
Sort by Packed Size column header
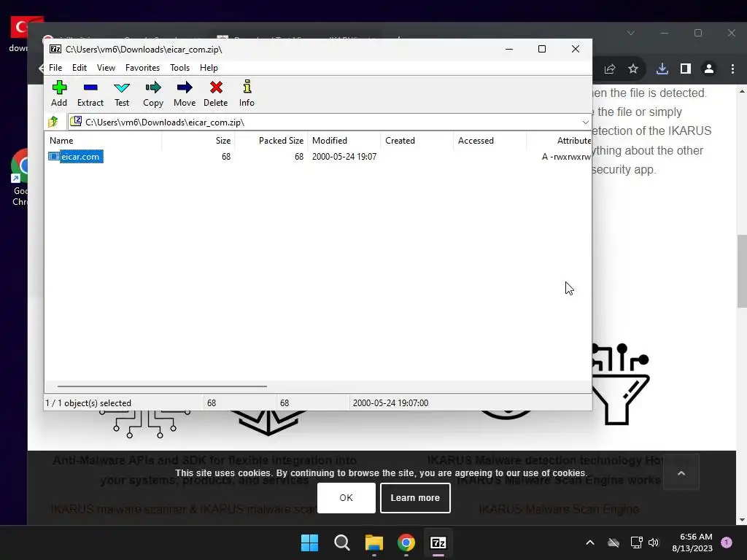(x=271, y=141)
